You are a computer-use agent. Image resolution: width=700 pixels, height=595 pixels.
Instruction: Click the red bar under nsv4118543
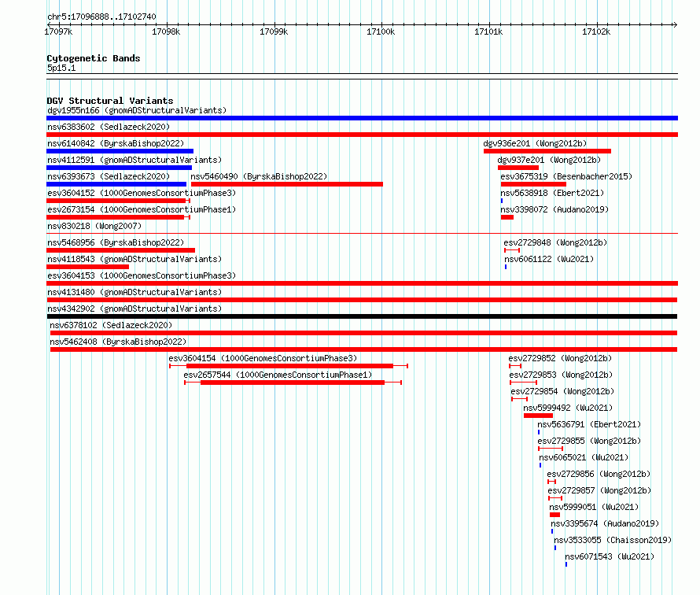click(x=88, y=267)
